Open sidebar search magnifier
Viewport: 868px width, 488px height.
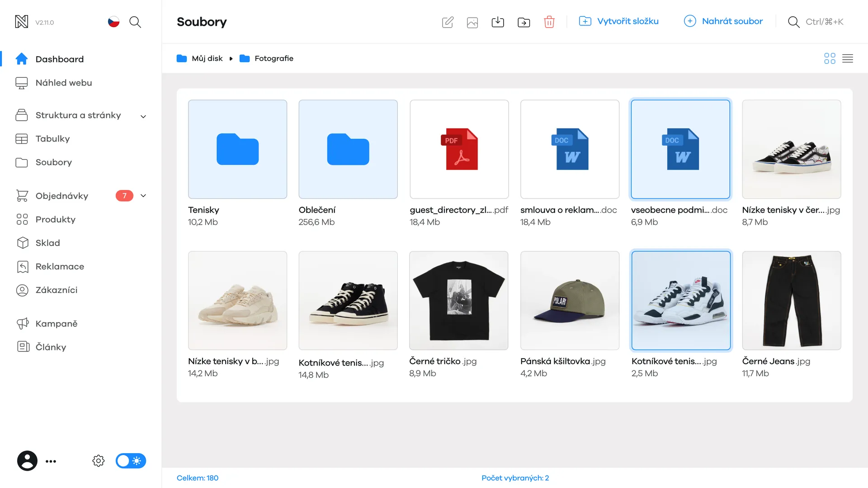pyautogui.click(x=135, y=22)
